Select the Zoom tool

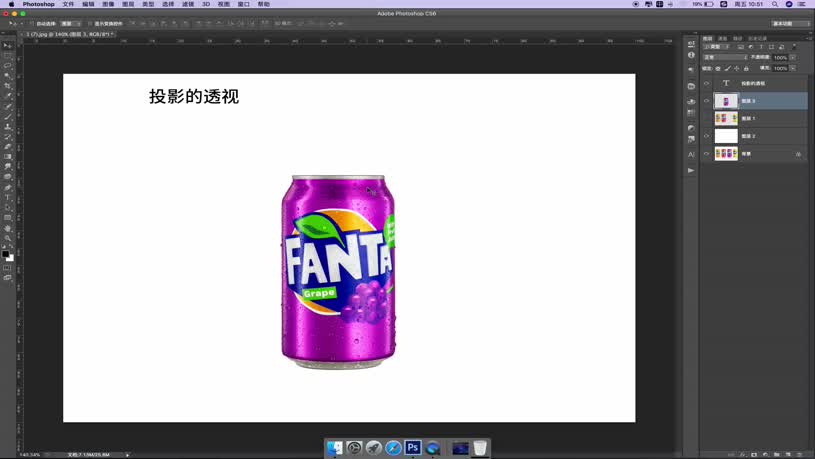coord(7,238)
